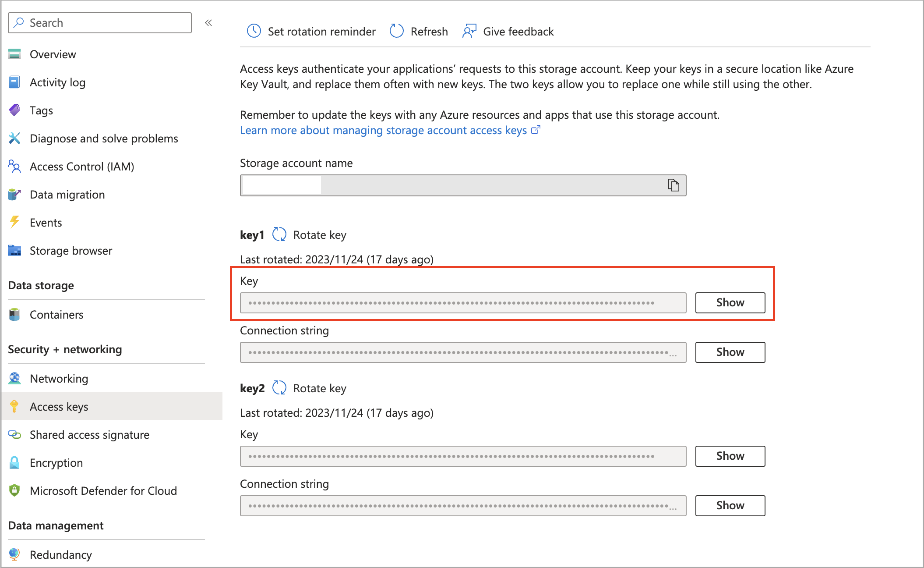
Task: Click the sidebar search field
Action: (100, 22)
